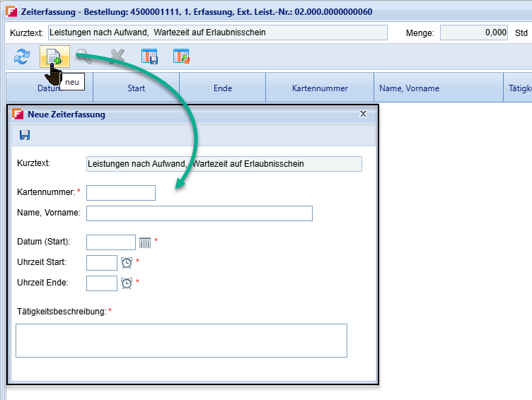Click the refresh icon in the toolbar

[22, 57]
